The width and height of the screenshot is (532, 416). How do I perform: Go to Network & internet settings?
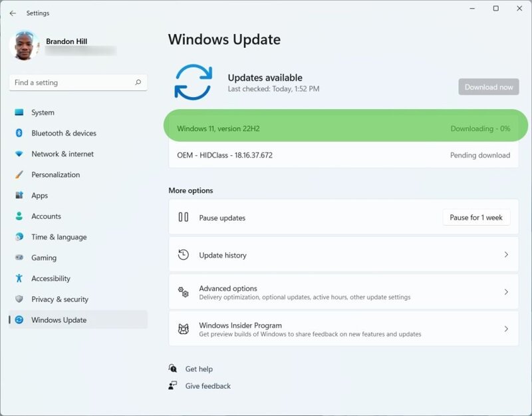tap(78, 154)
